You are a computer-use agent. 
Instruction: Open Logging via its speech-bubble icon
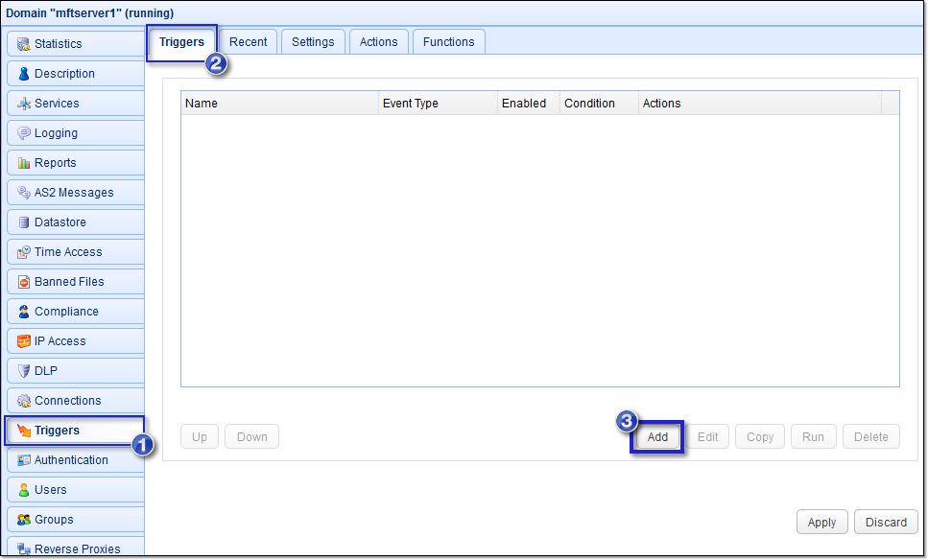pos(24,133)
